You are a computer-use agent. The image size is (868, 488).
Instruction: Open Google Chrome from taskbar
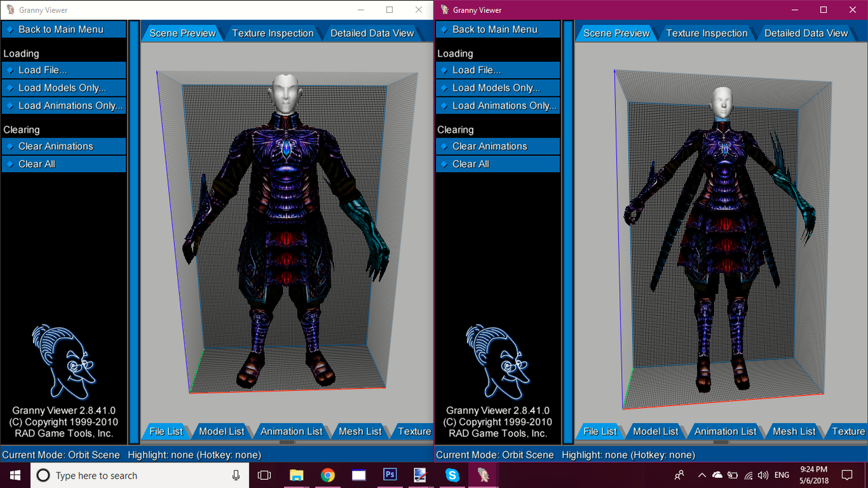click(x=328, y=475)
